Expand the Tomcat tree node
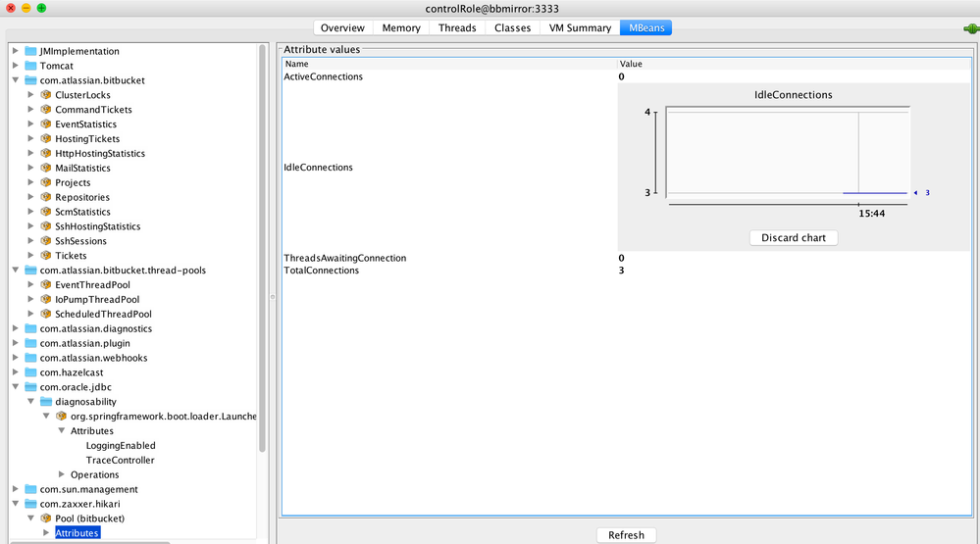 [x=16, y=66]
